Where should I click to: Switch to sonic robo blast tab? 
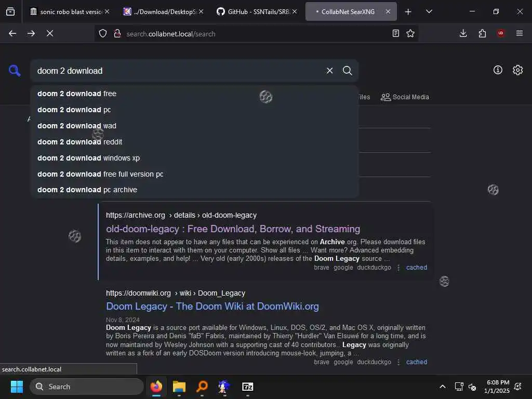pos(70,12)
